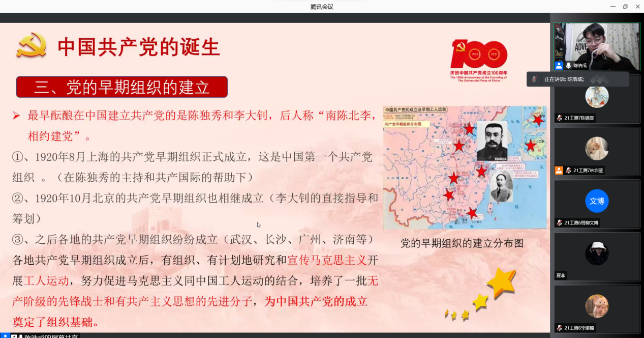Image resolution: width=644 pixels, height=338 pixels.
Task: Click the name label 21工测6李诺楠
Action: coord(579,328)
